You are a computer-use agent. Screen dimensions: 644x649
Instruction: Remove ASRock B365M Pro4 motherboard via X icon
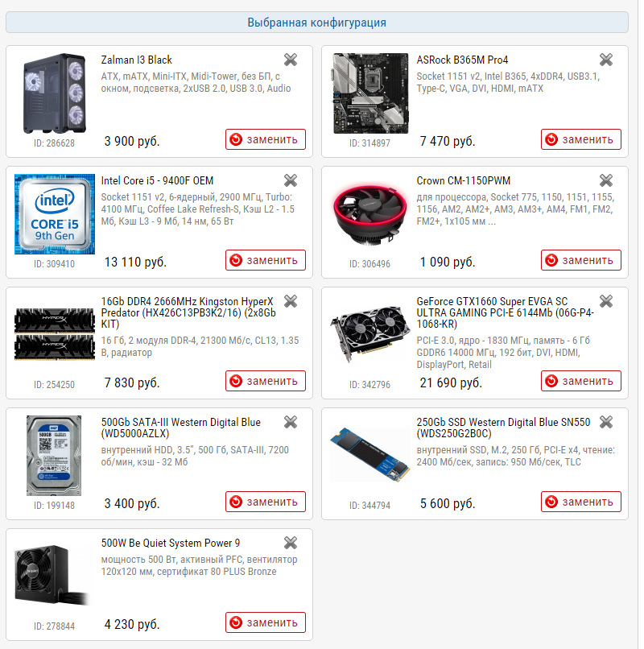(606, 60)
